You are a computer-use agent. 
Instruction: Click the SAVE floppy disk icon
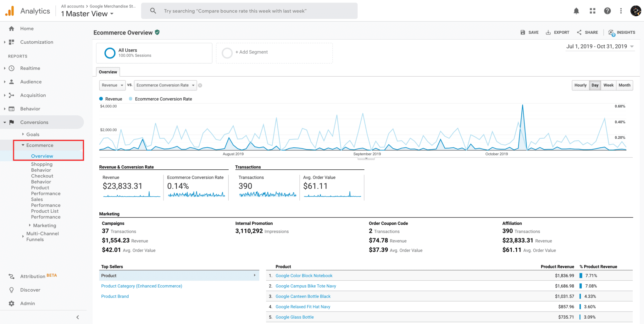[523, 32]
